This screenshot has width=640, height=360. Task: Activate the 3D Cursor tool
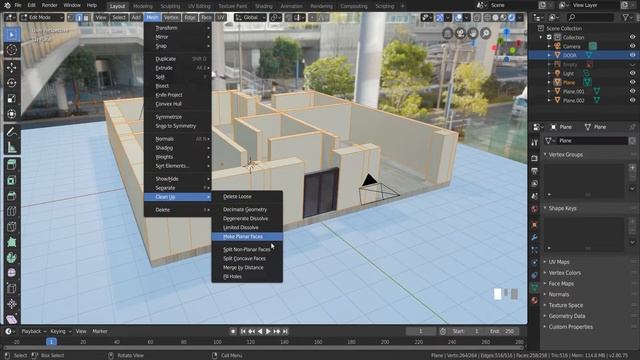pos(11,50)
